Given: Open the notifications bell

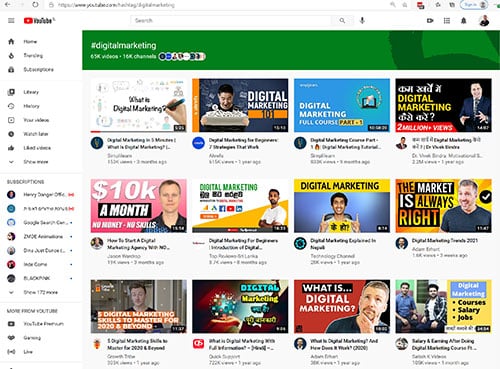Looking at the screenshot, I should click(x=463, y=21).
